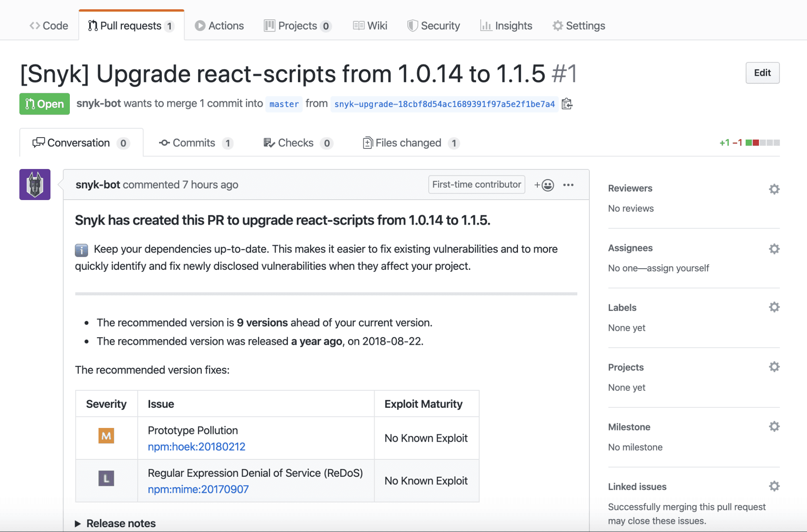Viewport: 807px width, 532px height.
Task: Open the Code tab
Action: coord(49,26)
